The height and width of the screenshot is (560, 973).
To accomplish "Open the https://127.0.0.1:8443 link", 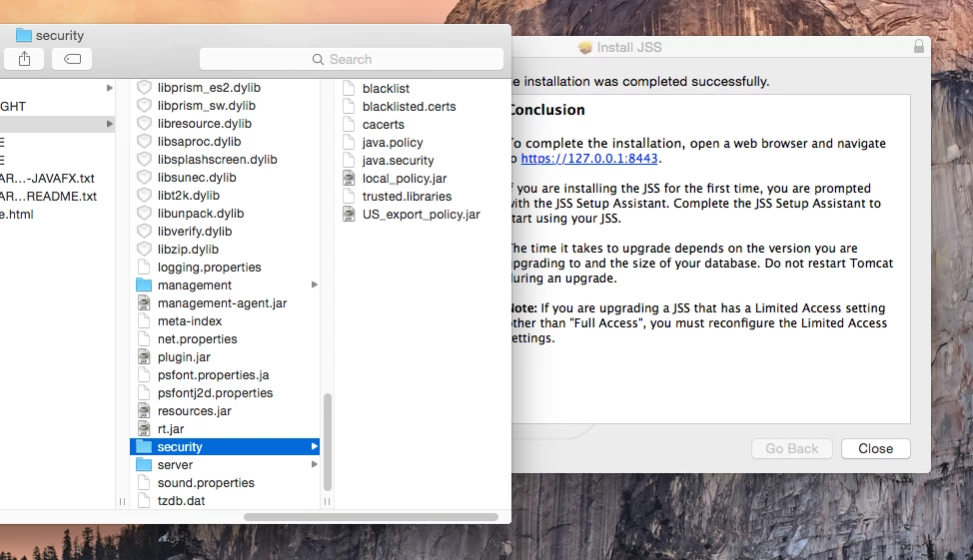I will tap(588, 158).
